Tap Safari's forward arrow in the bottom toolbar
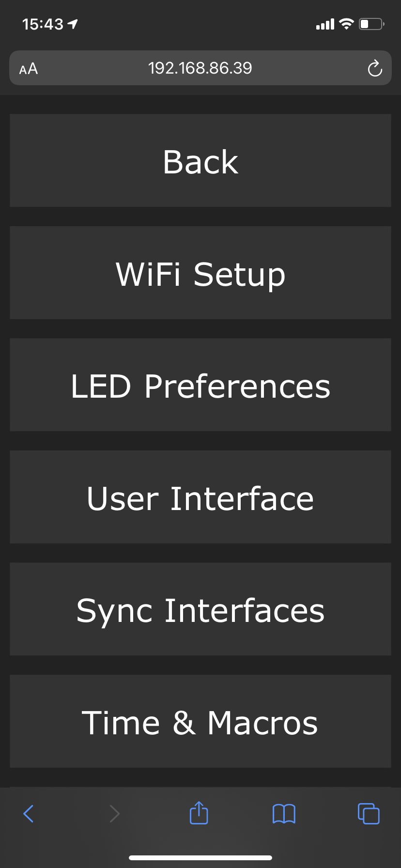 click(x=114, y=813)
